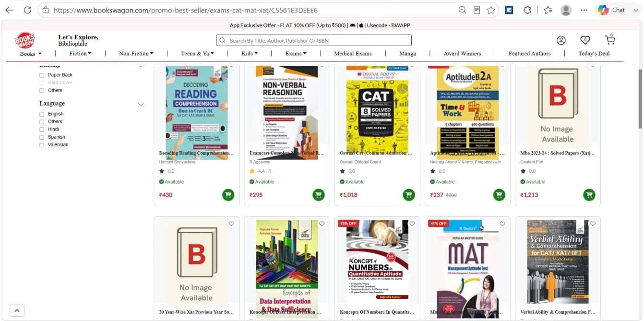Open the browser favorites list
The height and width of the screenshot is (321, 644).
click(x=548, y=10)
